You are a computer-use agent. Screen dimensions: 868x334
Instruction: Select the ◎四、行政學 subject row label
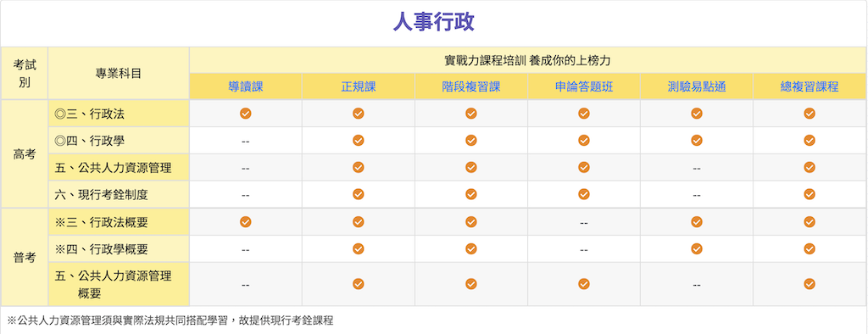click(x=119, y=141)
